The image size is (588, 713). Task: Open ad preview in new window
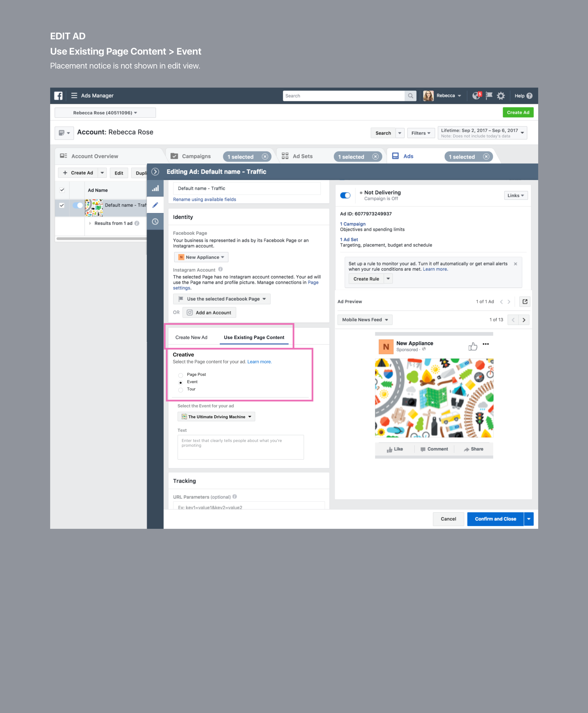pos(525,301)
